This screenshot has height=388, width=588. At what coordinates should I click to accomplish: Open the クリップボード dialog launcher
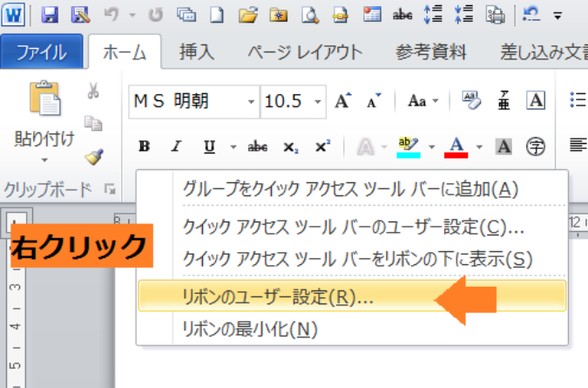coord(110,188)
